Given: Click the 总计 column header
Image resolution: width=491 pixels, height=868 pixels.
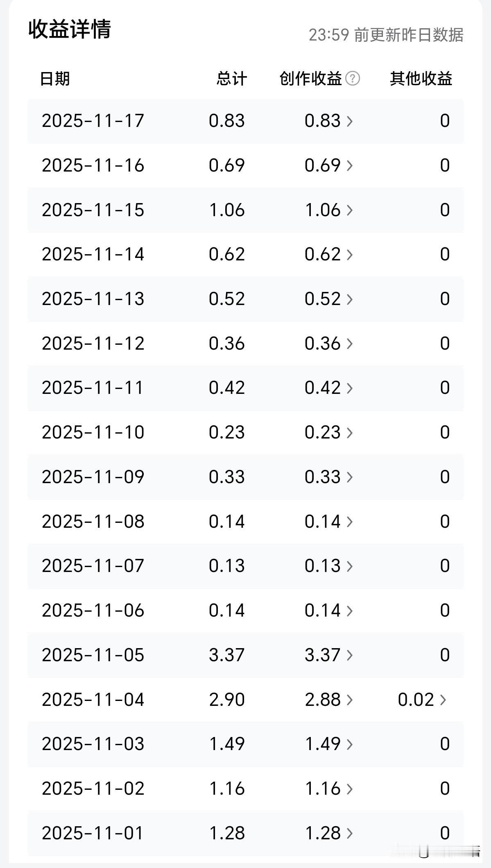Looking at the screenshot, I should click(x=231, y=78).
